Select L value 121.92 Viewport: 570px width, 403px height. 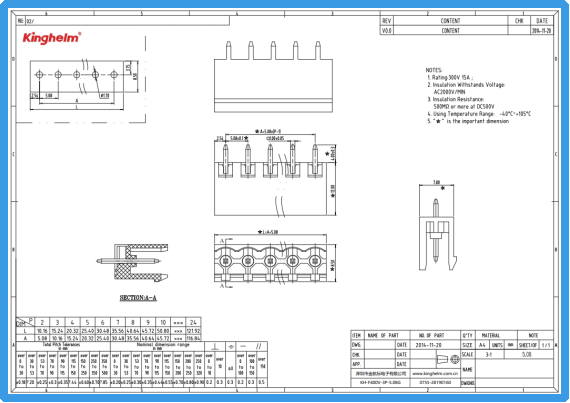point(193,331)
